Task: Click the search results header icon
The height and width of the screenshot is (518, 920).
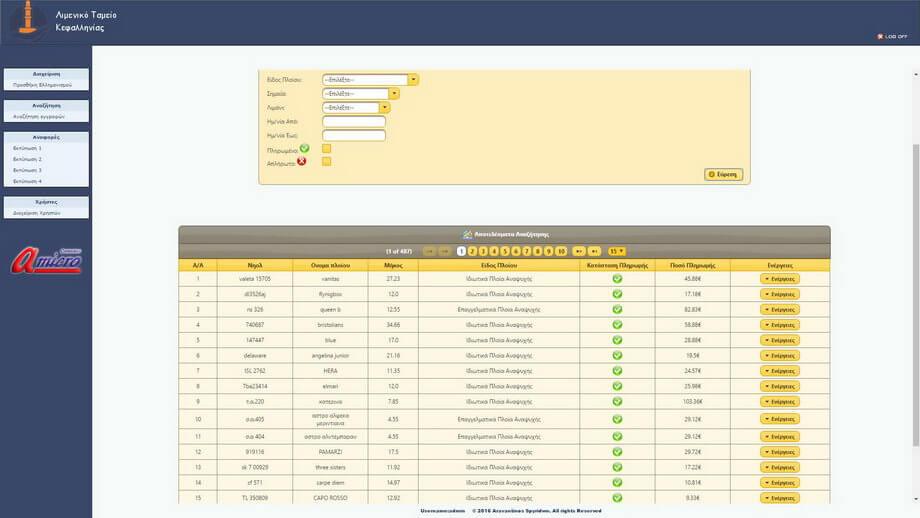Action: 467,234
